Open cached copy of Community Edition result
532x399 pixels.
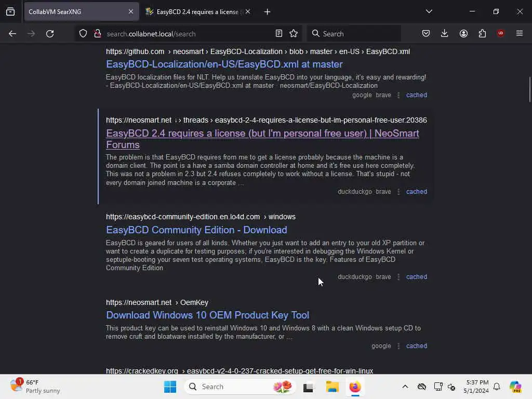pyautogui.click(x=417, y=277)
